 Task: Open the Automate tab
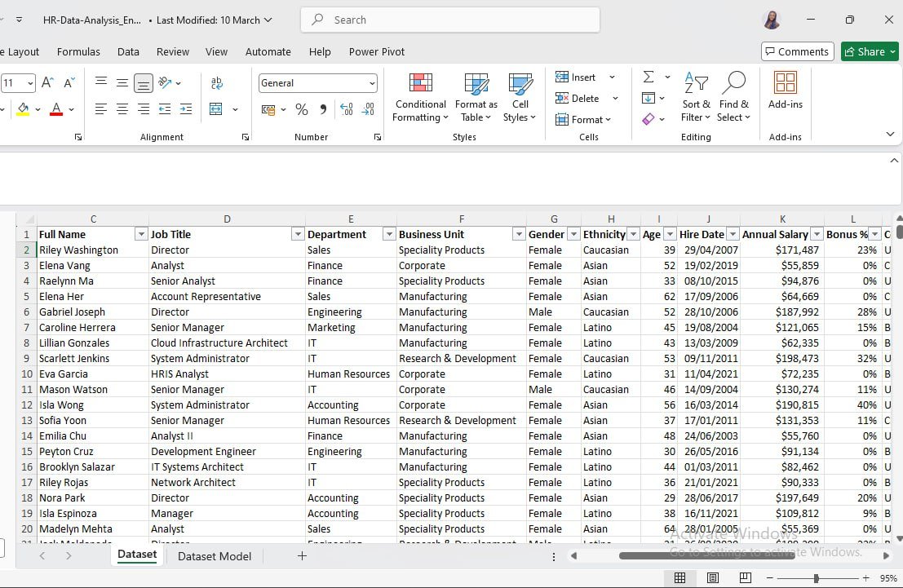click(x=268, y=52)
